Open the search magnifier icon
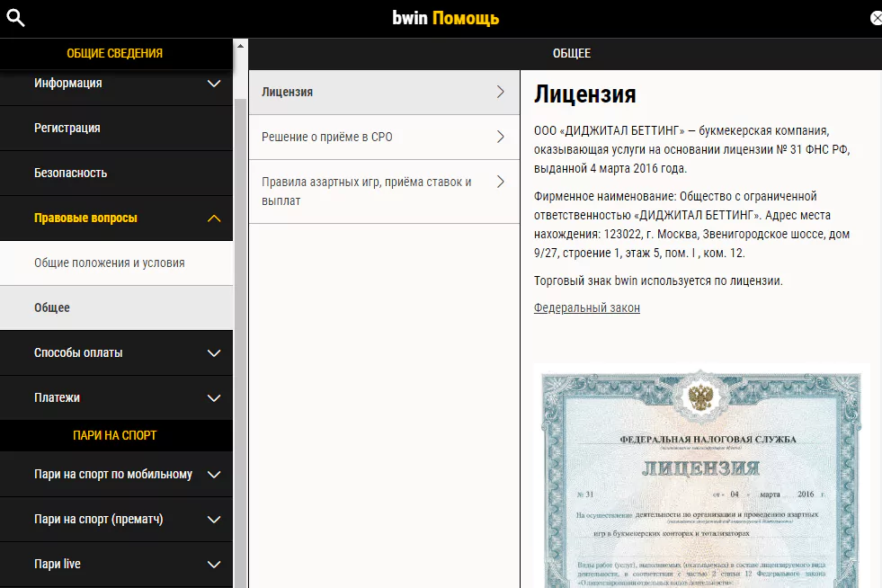The width and height of the screenshot is (882, 588). (x=15, y=18)
